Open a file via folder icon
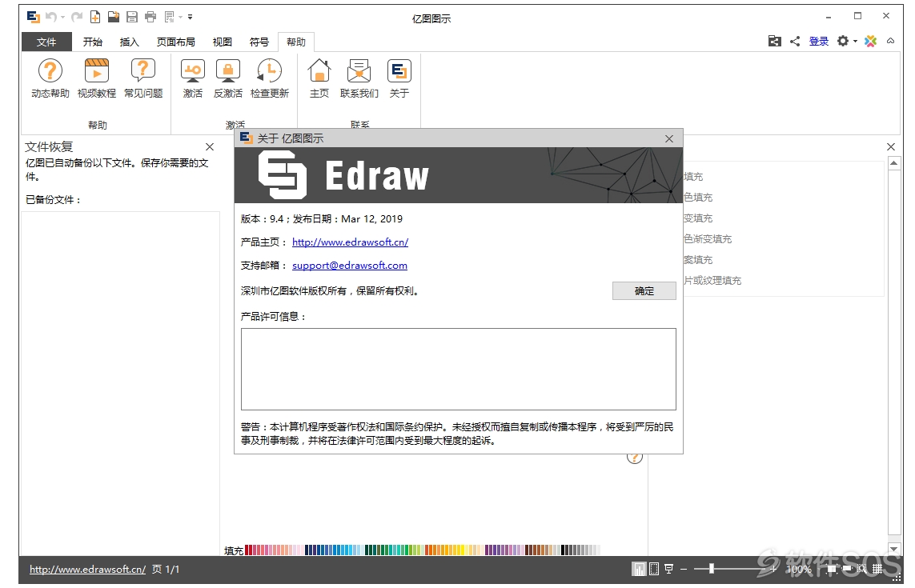The height and width of the screenshot is (588, 915). click(113, 17)
